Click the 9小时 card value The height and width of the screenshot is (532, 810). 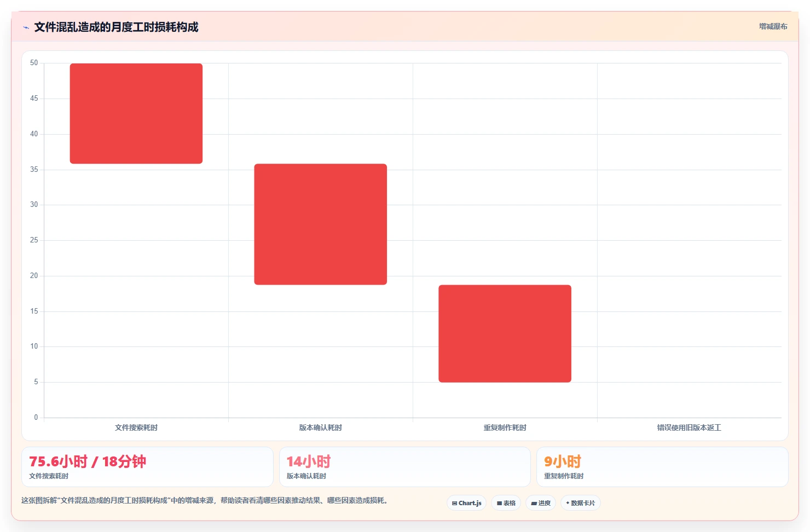point(563,461)
